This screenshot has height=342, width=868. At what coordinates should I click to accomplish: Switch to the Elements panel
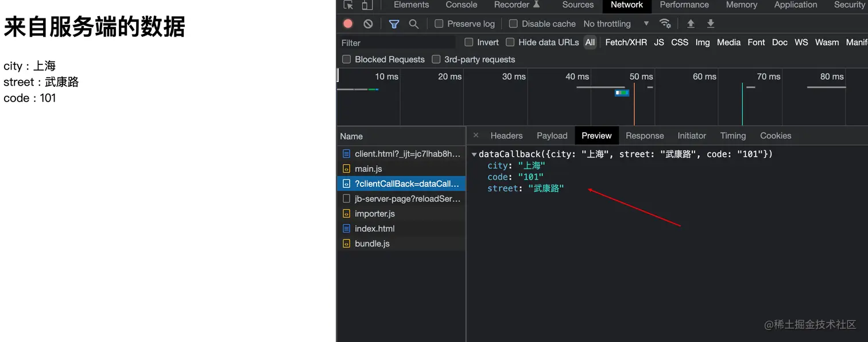411,5
